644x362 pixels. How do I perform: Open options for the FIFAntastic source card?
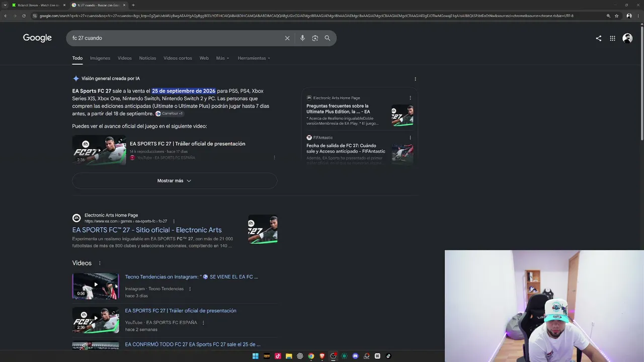pyautogui.click(x=410, y=138)
